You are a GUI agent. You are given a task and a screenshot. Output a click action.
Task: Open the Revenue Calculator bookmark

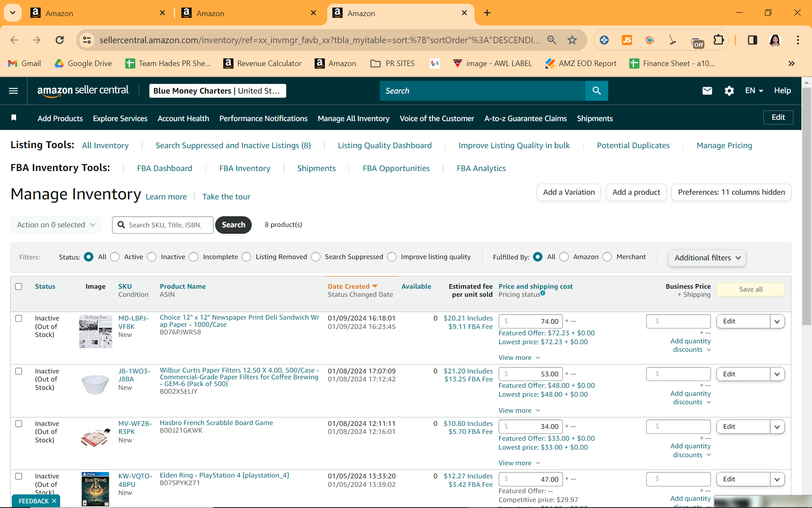pyautogui.click(x=263, y=63)
